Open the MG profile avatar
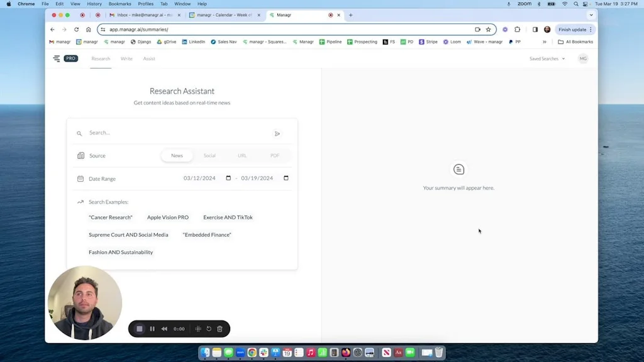Screen dimensions: 644x362 click(583, 58)
